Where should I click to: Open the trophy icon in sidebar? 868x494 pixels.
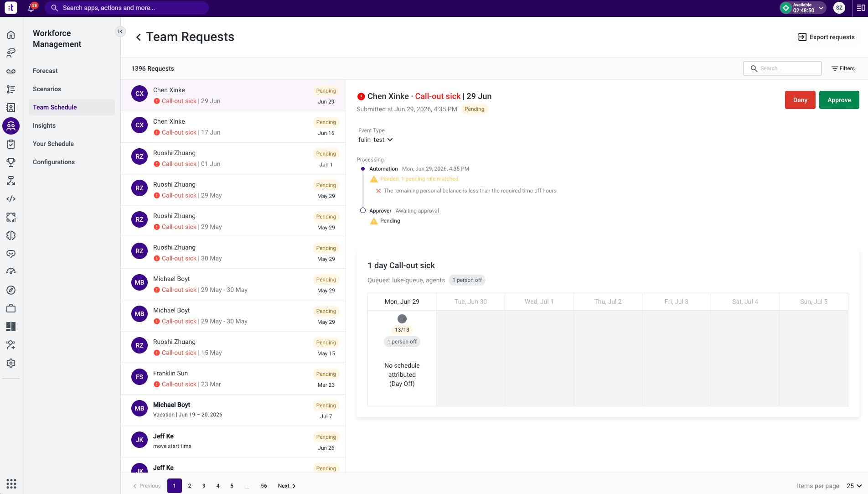pos(11,162)
